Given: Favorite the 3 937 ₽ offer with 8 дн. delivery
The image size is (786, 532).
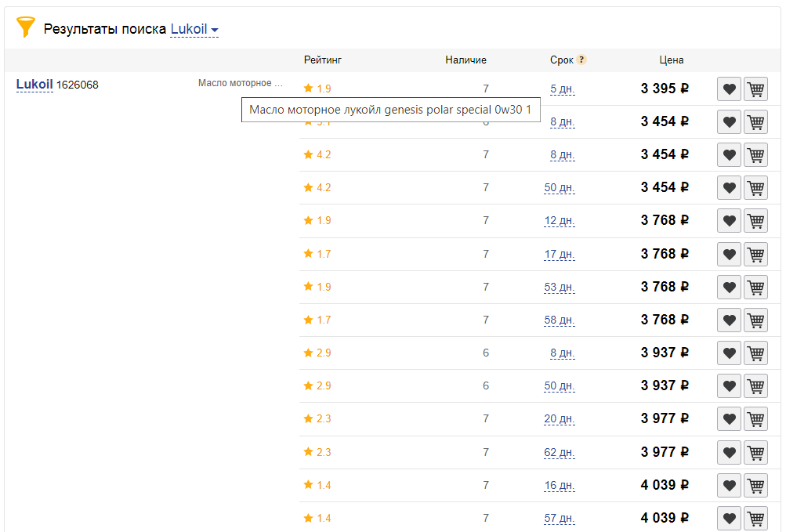Looking at the screenshot, I should [729, 353].
